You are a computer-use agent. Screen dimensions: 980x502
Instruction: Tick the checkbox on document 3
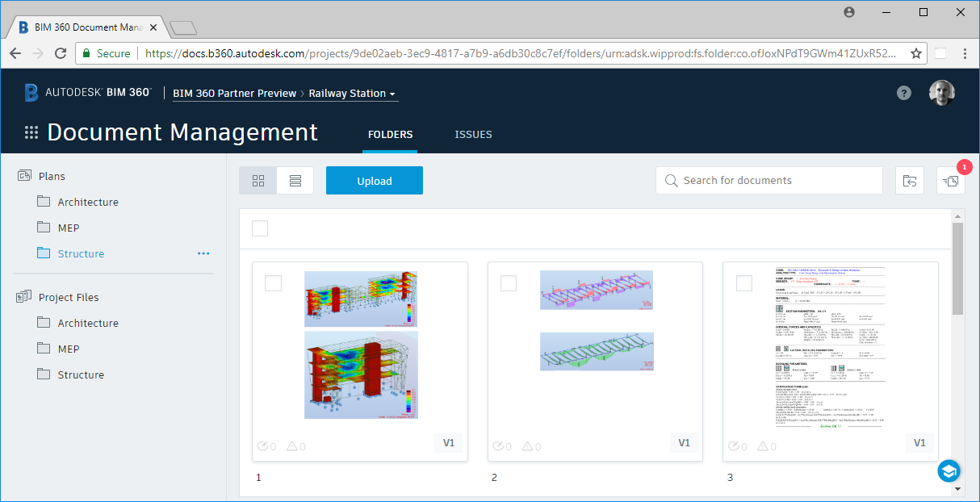pos(744,283)
